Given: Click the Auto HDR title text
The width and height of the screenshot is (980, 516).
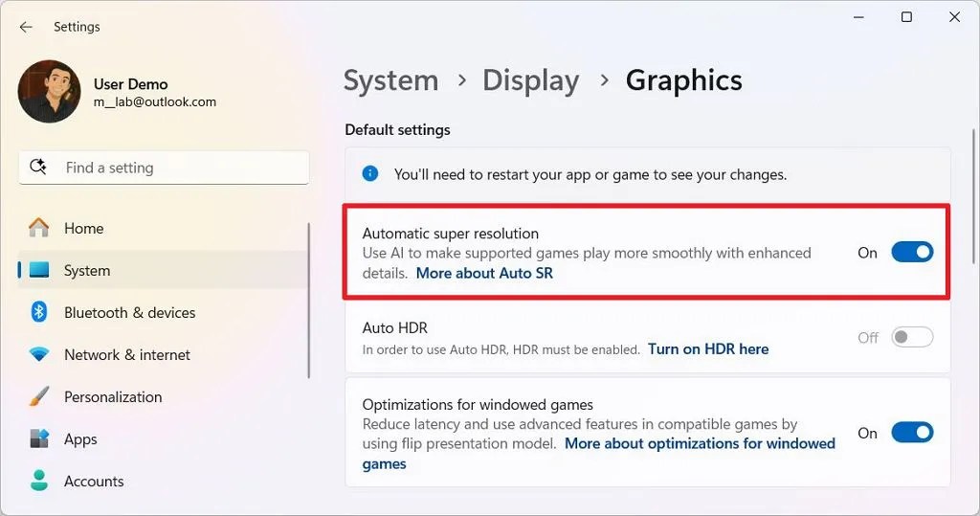Looking at the screenshot, I should coord(395,327).
